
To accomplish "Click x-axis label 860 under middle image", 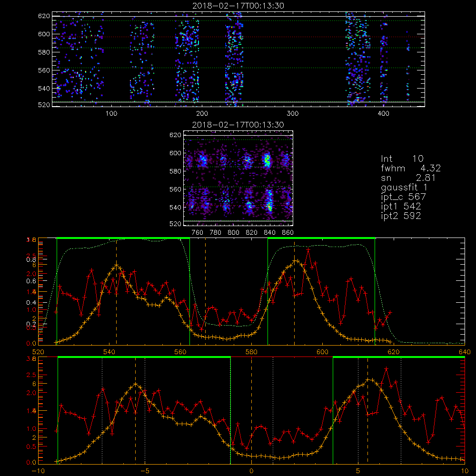I will (288, 233).
